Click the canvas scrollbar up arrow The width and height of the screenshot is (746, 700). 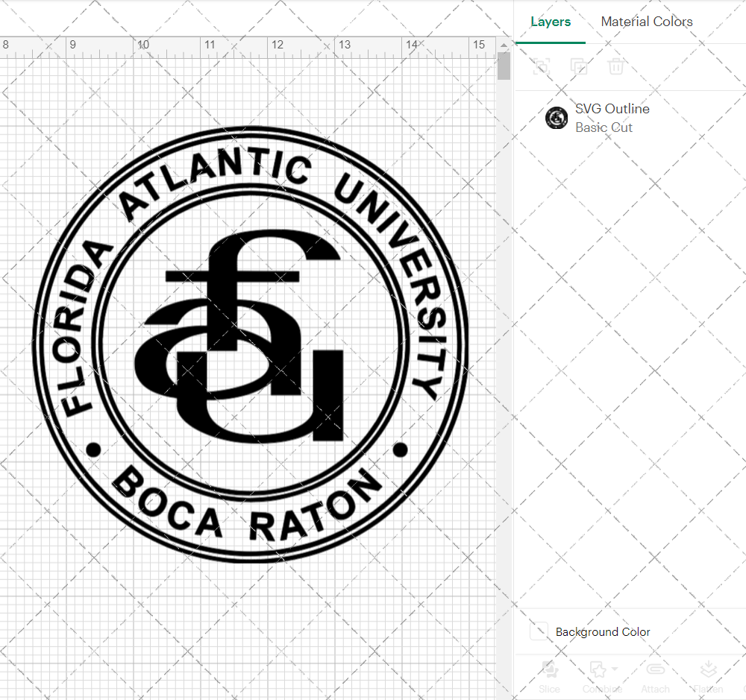click(x=504, y=45)
